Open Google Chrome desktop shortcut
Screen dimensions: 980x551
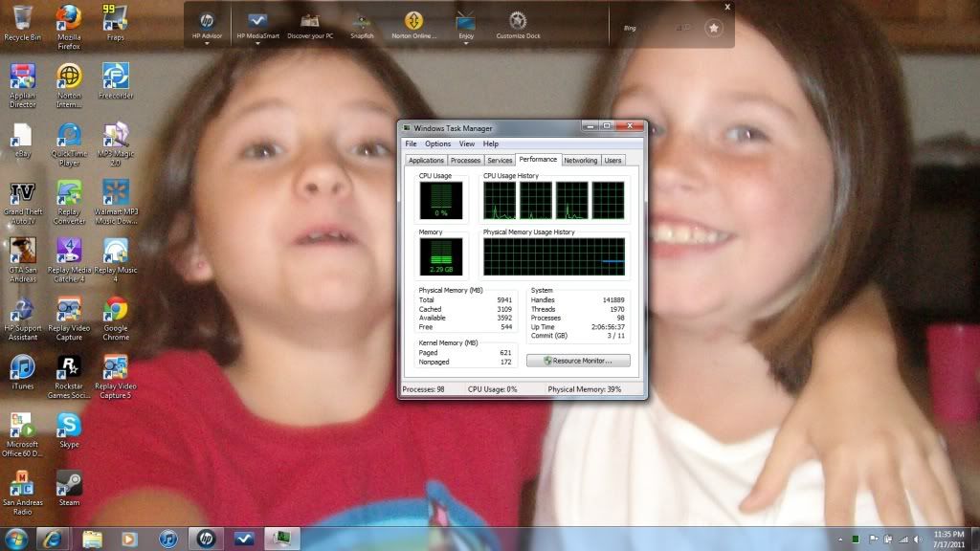[116, 309]
